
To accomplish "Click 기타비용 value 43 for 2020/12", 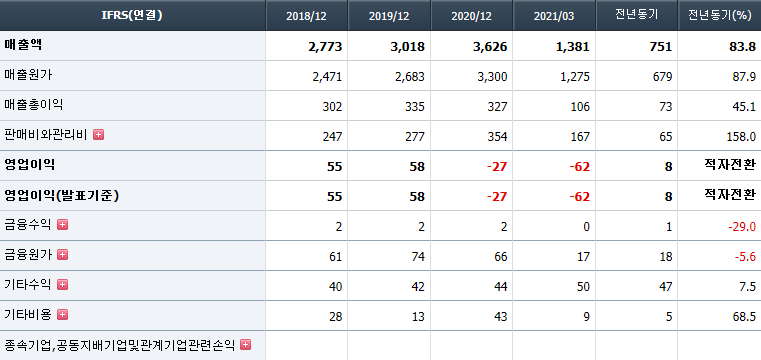I will point(500,317).
